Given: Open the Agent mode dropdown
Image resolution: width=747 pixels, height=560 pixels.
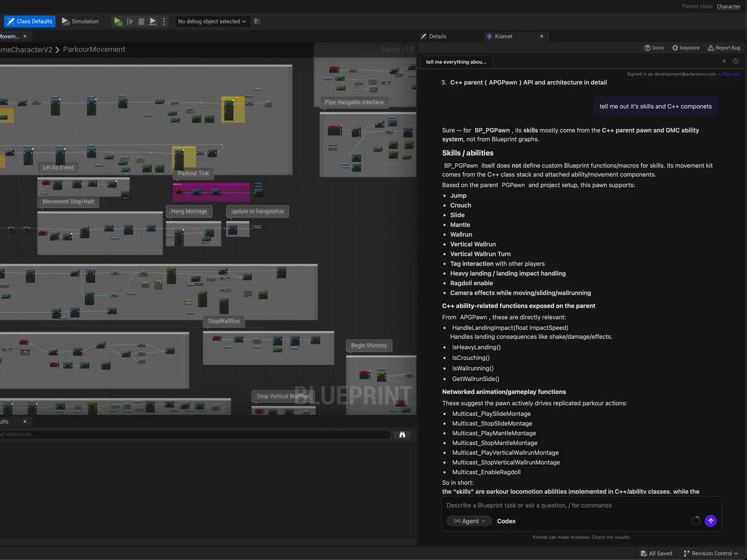Looking at the screenshot, I should tap(469, 521).
